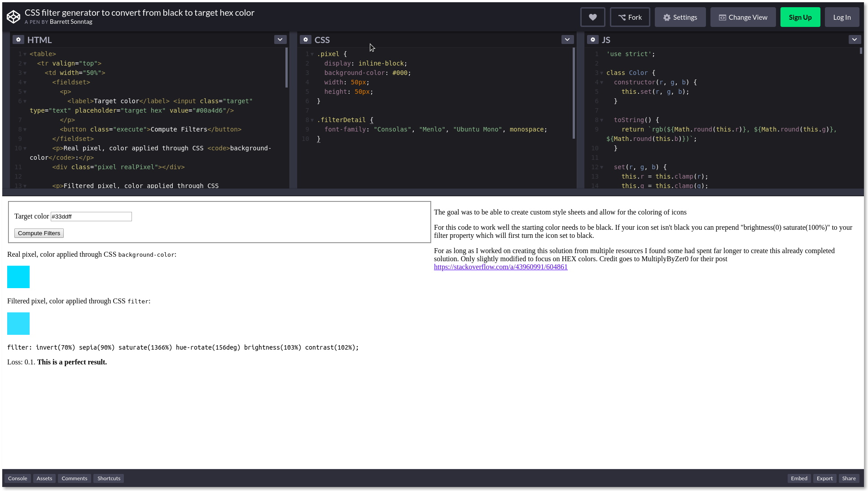The image size is (868, 491).
Task: Open the HTML panel gear settings
Action: point(18,39)
